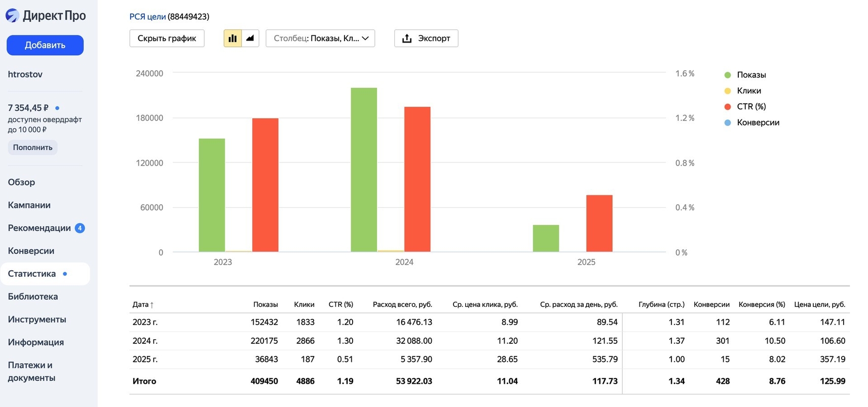
Task: Open the РСЯ цели campaign link
Action: click(147, 17)
